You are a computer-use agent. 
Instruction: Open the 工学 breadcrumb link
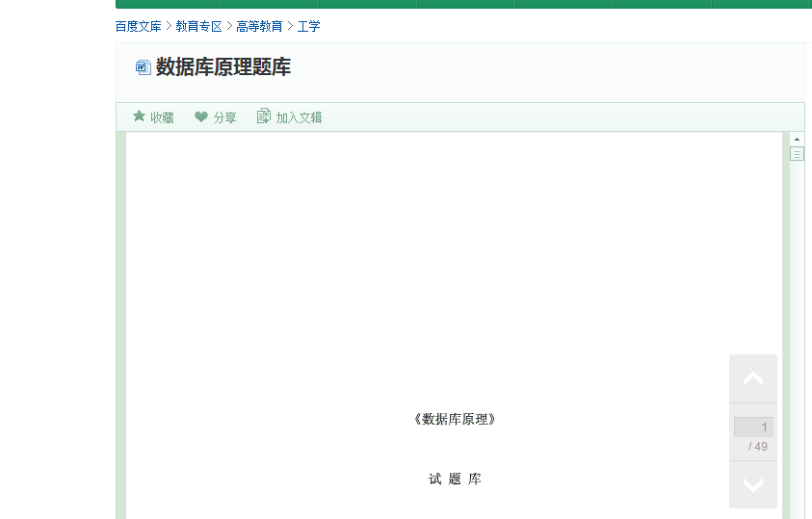point(308,26)
